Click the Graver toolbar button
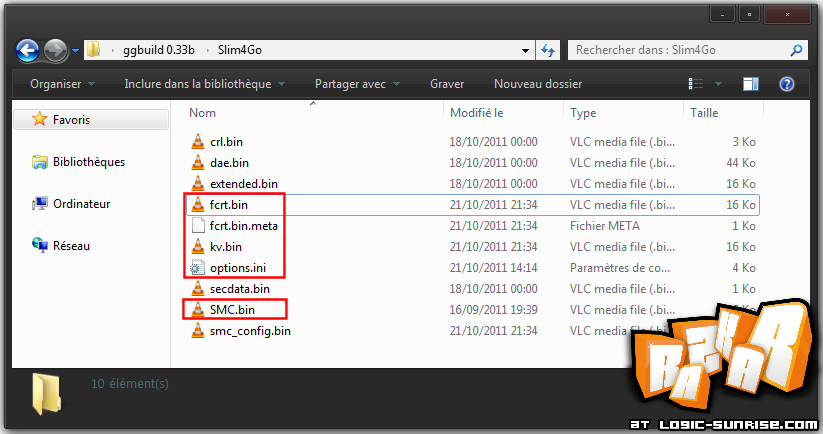Screen dimensions: 823x434 [x=446, y=84]
